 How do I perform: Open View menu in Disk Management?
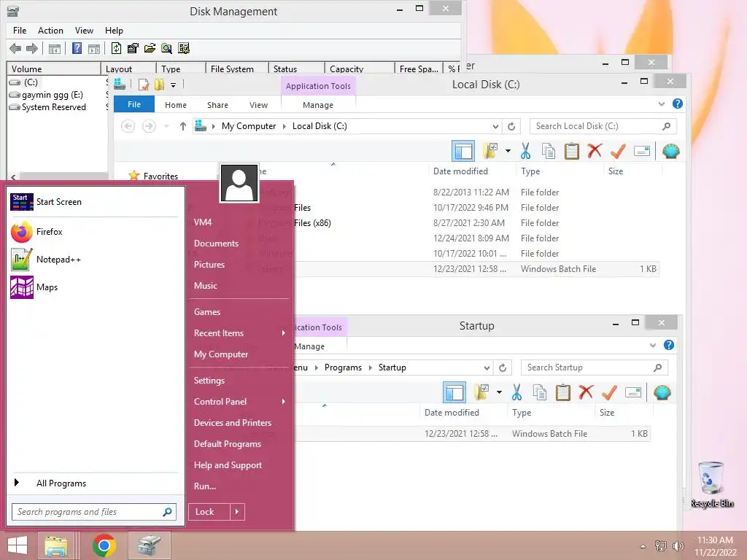tap(84, 31)
